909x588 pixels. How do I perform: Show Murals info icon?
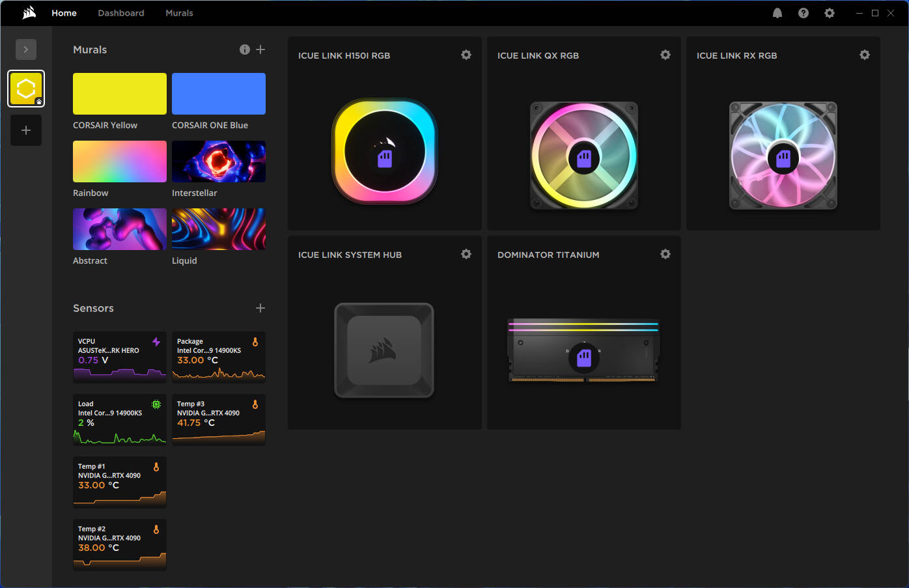tap(245, 49)
